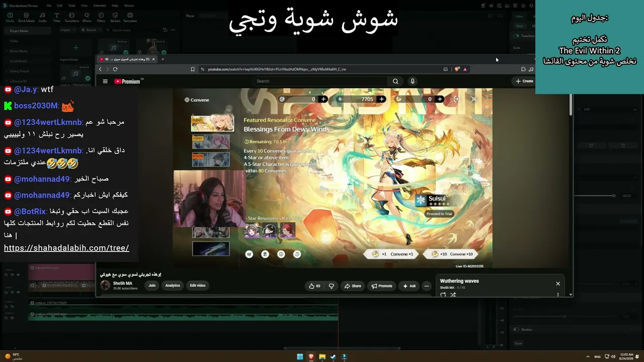Open Filmora's Help menu
This screenshot has height=362, width=644.
tap(115, 6)
